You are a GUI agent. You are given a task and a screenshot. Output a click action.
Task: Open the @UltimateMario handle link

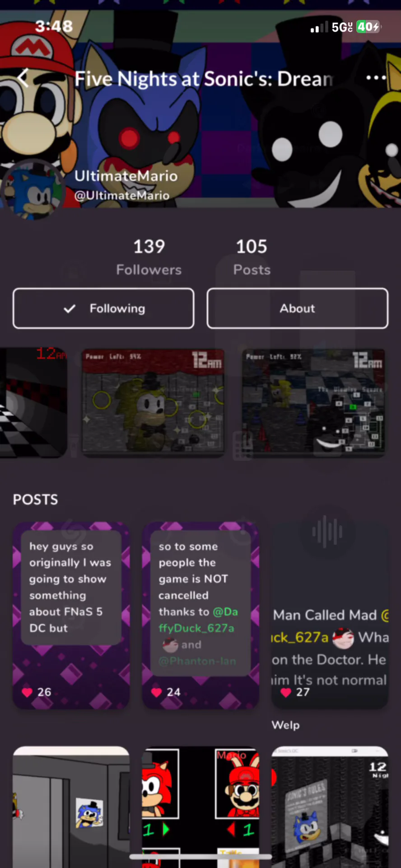pyautogui.click(x=122, y=195)
